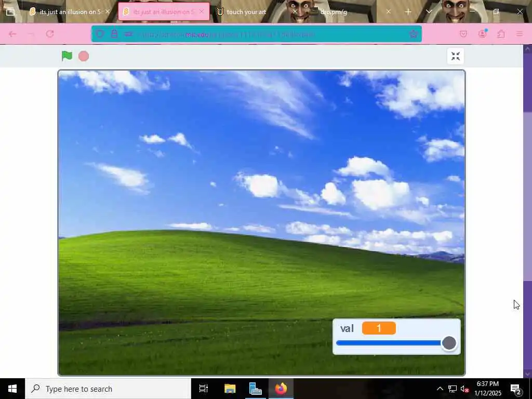Screen dimensions: 532x399
Task: Open the Save to Pocket button
Action: pos(463,34)
